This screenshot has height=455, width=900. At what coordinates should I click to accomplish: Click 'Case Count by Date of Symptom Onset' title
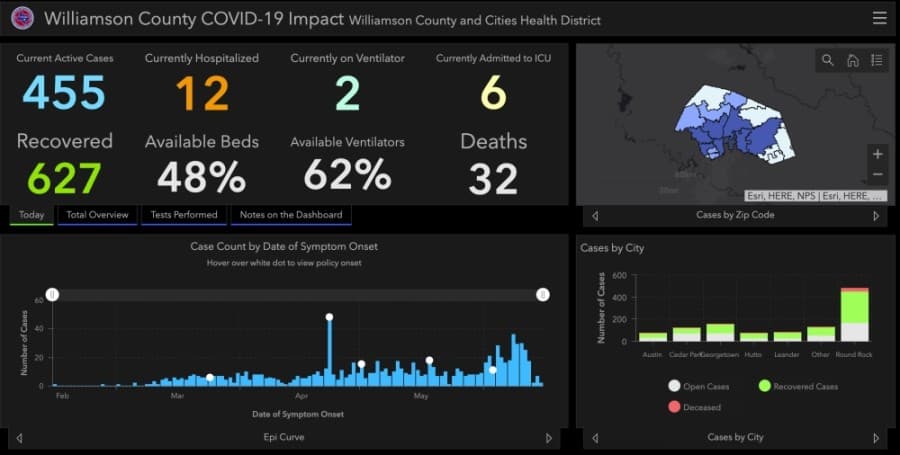[x=284, y=247]
